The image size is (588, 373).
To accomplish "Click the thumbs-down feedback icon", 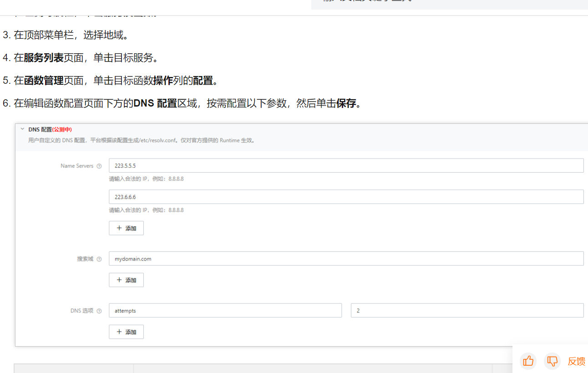I will 552,361.
